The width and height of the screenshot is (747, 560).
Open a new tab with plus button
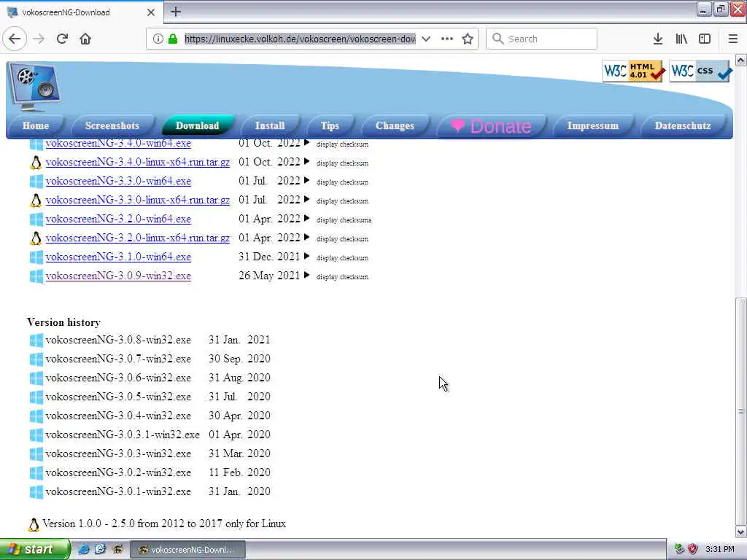176,12
